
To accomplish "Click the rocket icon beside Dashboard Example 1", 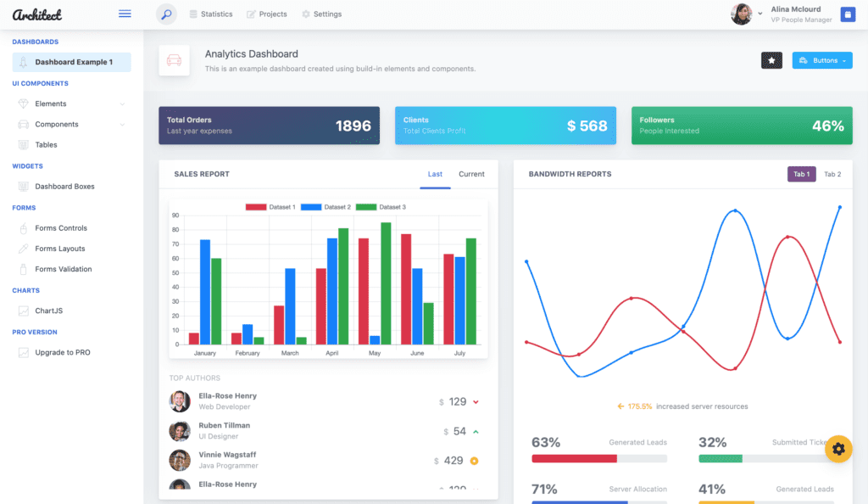I will (23, 62).
